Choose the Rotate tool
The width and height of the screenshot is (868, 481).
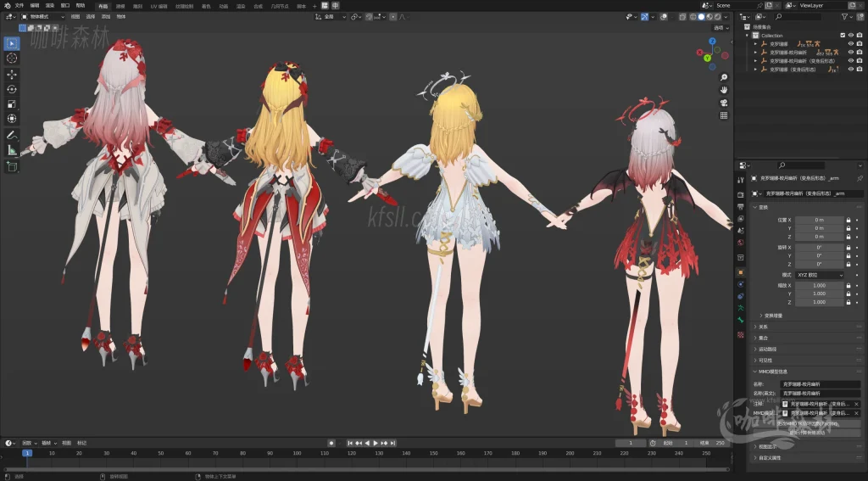click(12, 89)
